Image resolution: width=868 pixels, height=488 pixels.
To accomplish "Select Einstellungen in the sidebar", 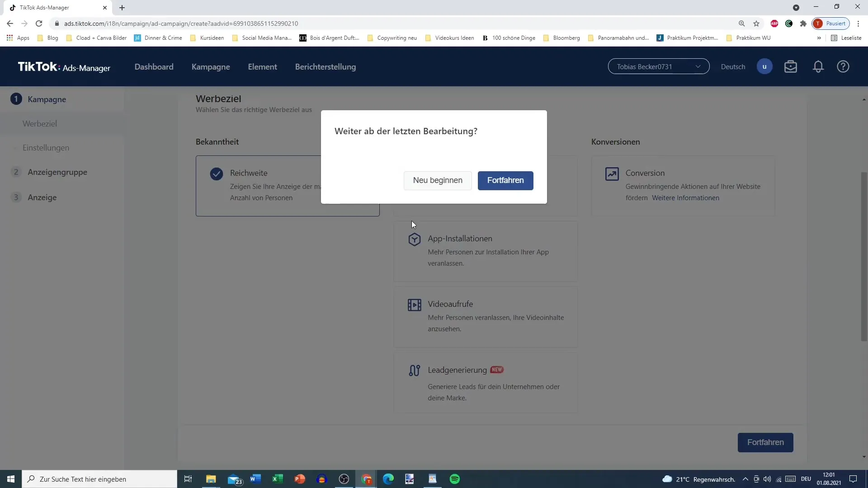I will click(46, 148).
